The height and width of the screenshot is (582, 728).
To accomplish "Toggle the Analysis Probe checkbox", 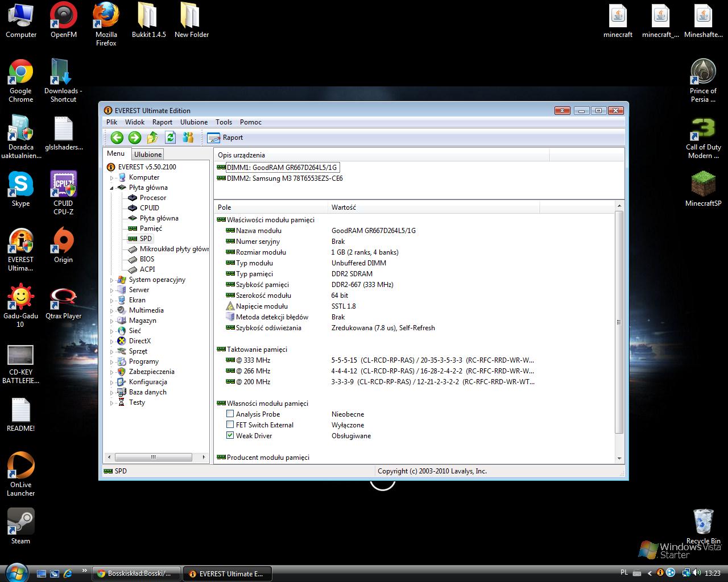I will pos(230,414).
